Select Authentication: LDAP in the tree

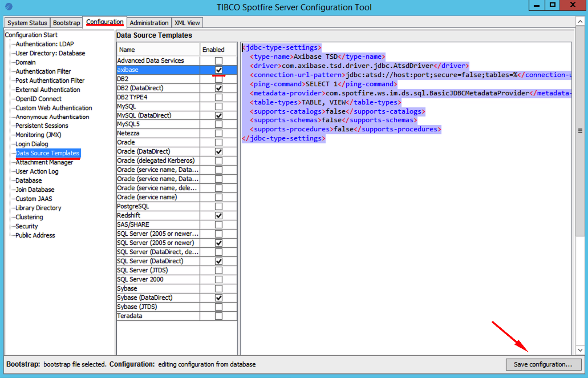coord(44,44)
